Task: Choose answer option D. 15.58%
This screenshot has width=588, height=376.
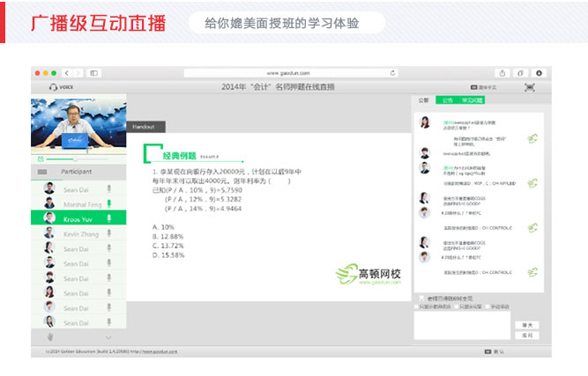Action: [x=168, y=255]
